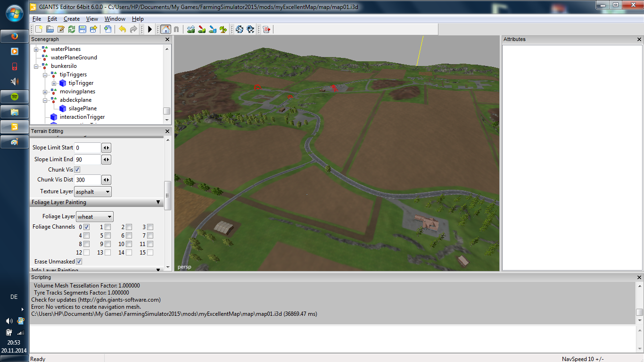The height and width of the screenshot is (362, 644).
Task: Collapse the Foliage Layer Painting section
Action: [x=158, y=202]
